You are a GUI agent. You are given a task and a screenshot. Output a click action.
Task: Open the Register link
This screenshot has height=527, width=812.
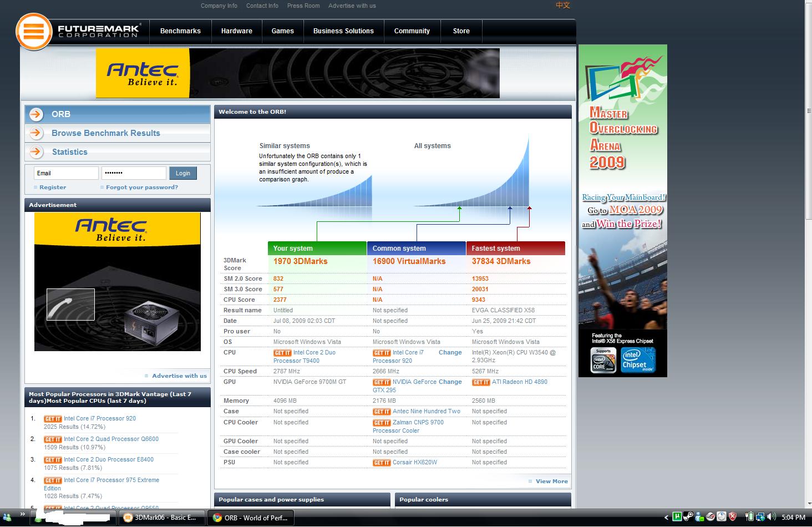coord(53,188)
